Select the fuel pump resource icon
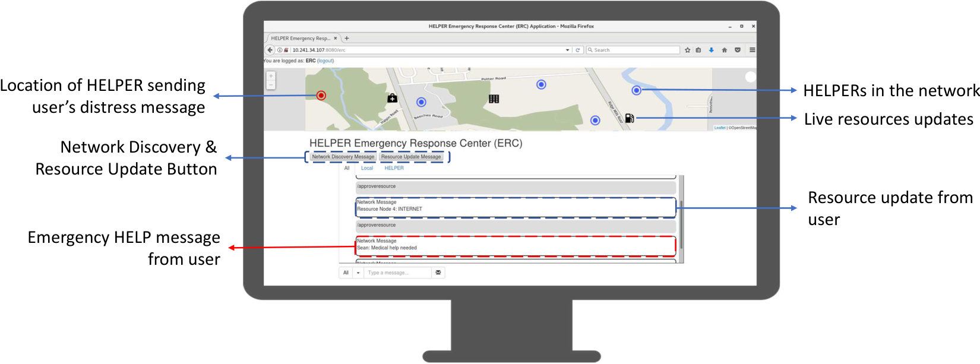This screenshot has height=364, width=980. [x=630, y=118]
